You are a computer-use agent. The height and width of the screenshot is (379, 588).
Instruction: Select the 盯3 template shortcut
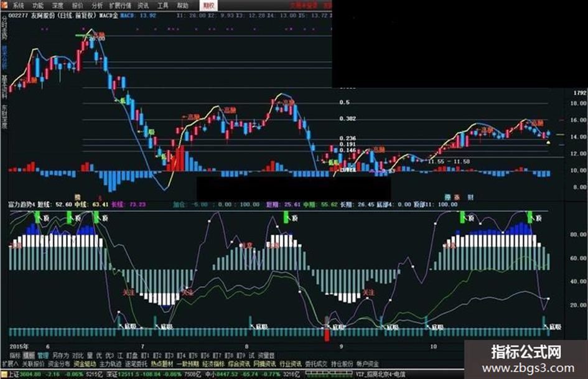(169, 355)
